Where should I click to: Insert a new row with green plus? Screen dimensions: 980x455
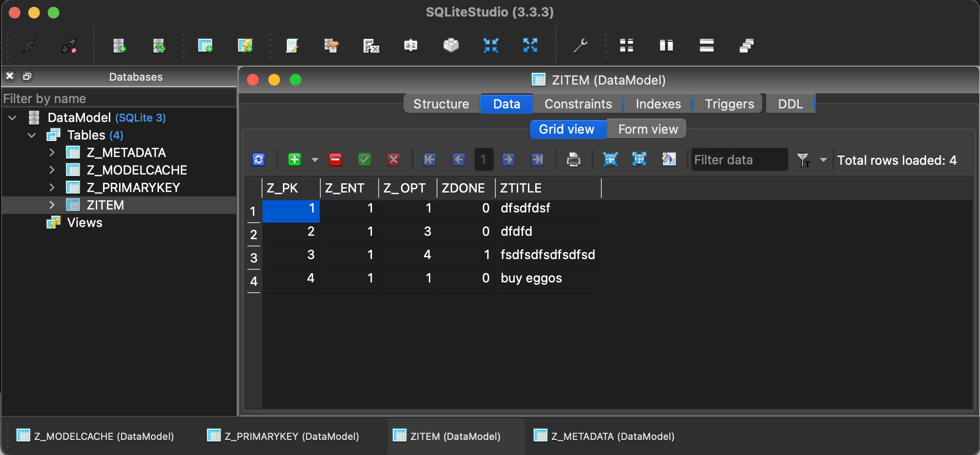point(295,159)
